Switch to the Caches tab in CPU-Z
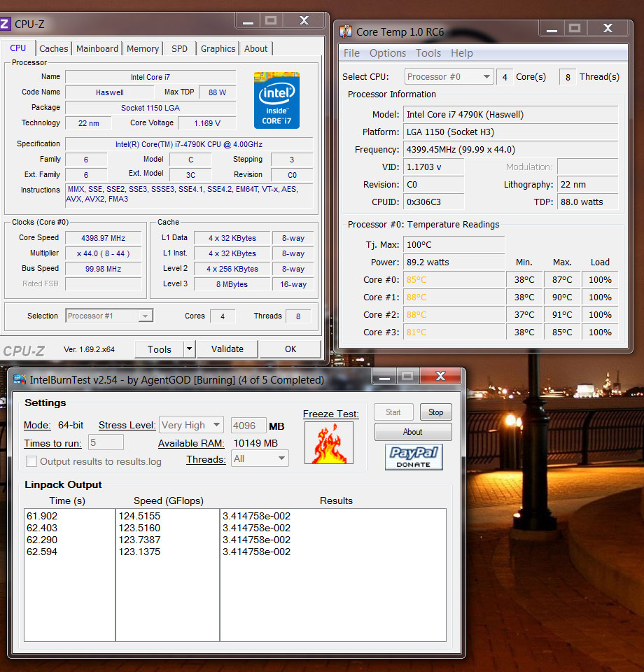 click(54, 48)
